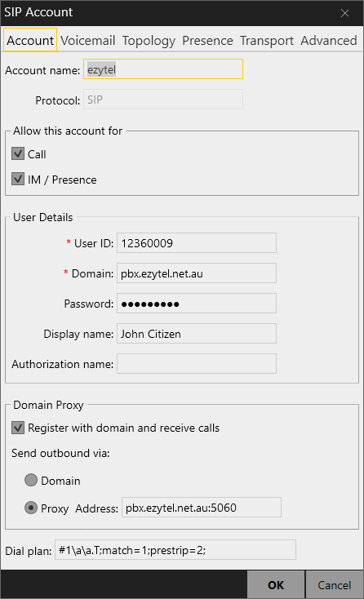Toggle the IM / Presence checkbox
Viewport: 364px width, 599px height.
18,179
